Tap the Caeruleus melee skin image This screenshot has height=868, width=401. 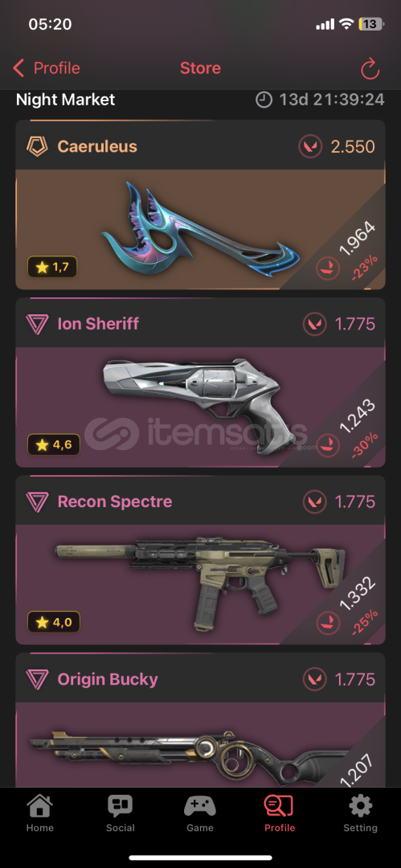(200, 229)
